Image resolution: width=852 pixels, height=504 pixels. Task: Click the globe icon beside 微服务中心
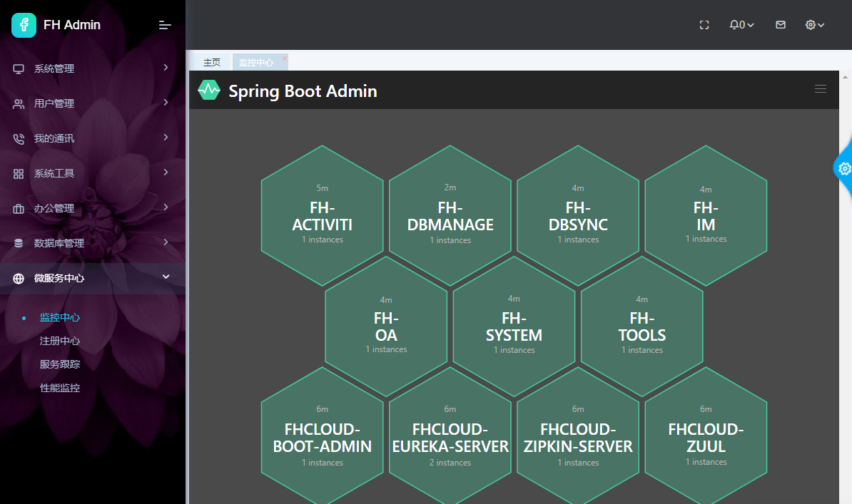point(19,279)
